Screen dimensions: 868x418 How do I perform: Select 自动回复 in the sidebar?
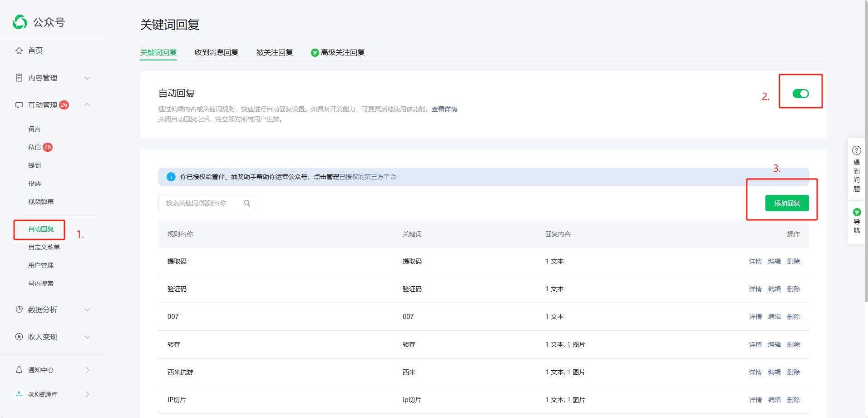tap(41, 229)
